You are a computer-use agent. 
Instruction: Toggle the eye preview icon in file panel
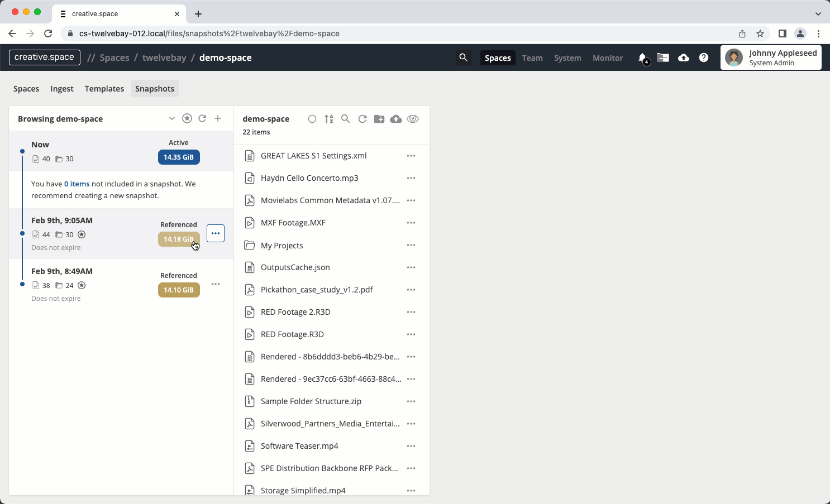pos(413,119)
